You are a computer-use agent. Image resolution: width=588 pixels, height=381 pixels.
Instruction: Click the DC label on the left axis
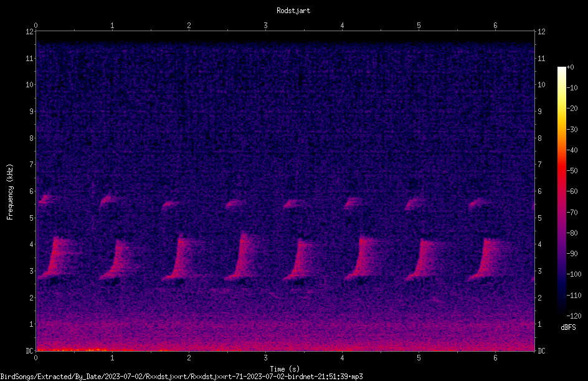click(29, 350)
